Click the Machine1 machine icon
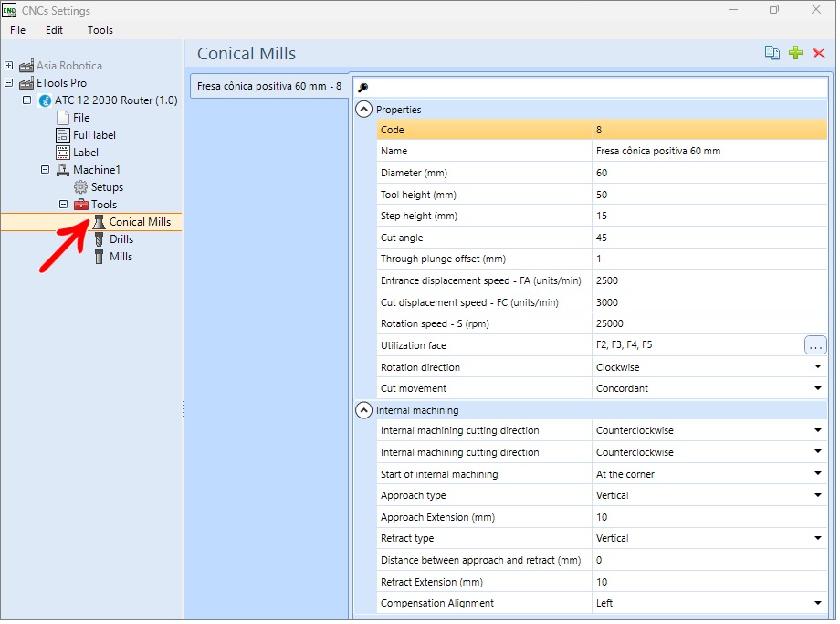The image size is (840, 624). coord(63,171)
